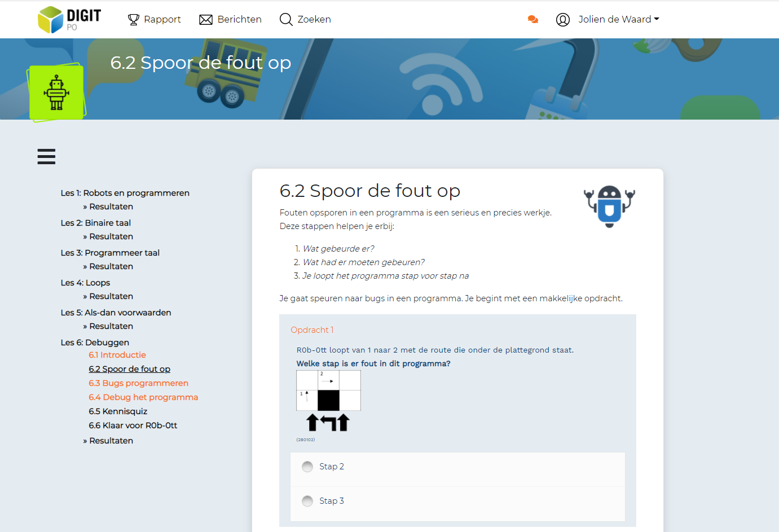Open 6.1 Introductie lesson
This screenshot has width=779, height=532.
tap(117, 355)
